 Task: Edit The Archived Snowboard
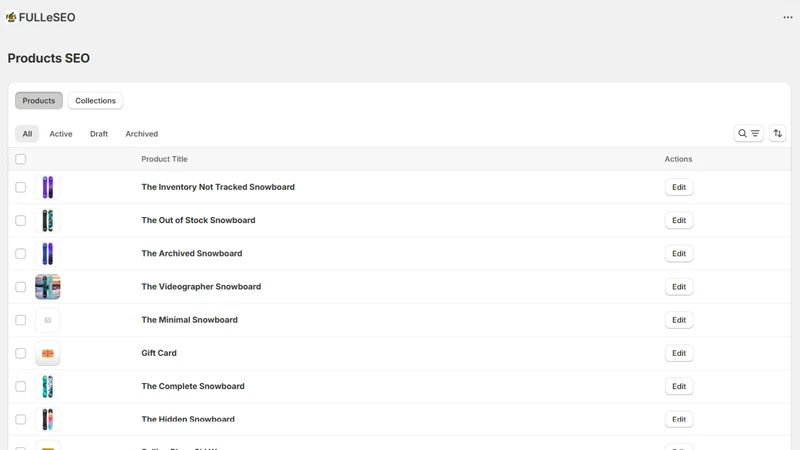coord(679,254)
